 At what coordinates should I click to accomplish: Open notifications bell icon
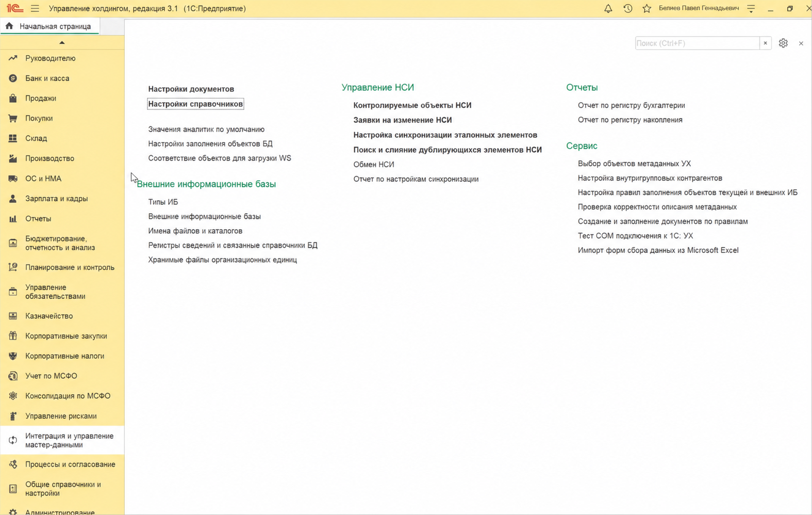[x=608, y=8]
